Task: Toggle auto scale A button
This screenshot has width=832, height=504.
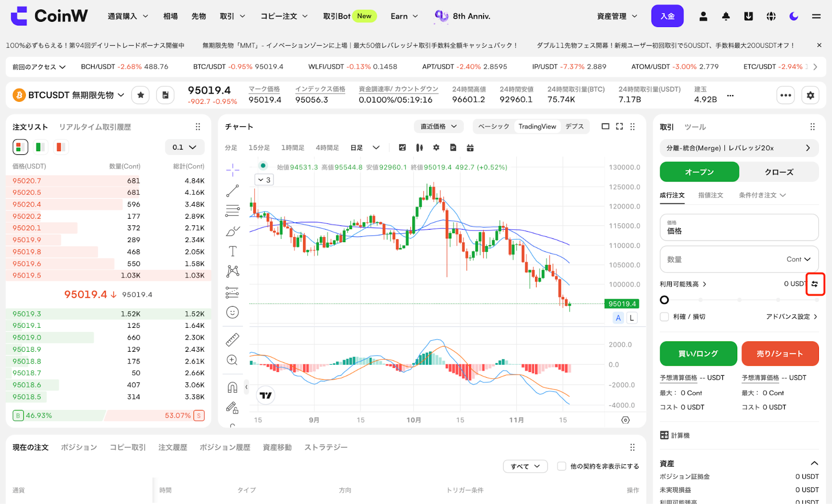Action: point(618,318)
